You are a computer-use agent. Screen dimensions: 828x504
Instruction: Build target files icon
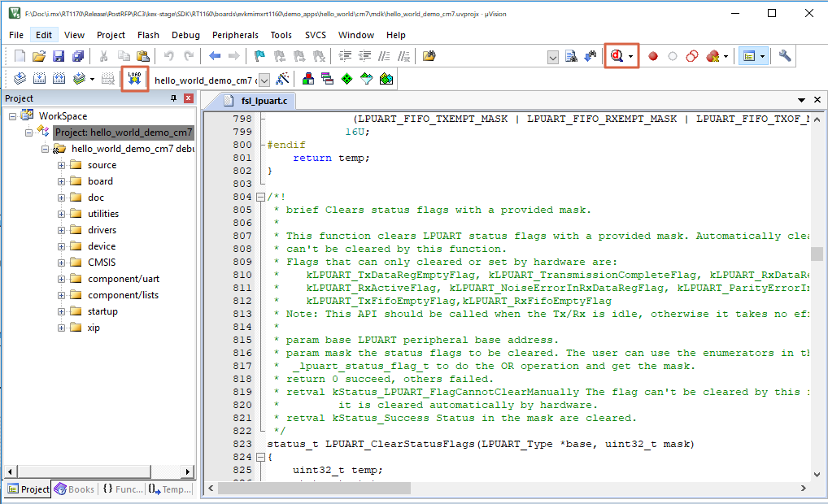[x=39, y=79]
